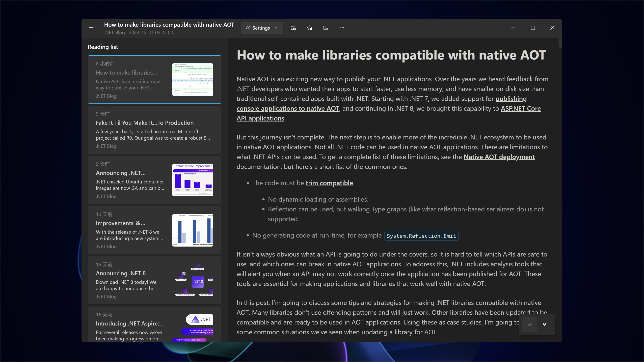Click the article heading 'How to make libraries compatible with native AOT'
The image size is (644, 362).
point(391,55)
